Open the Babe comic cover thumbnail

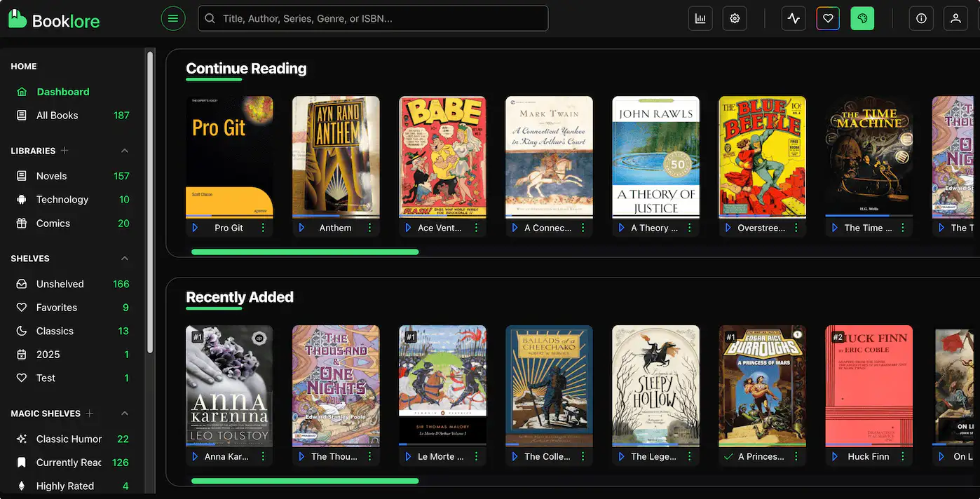pyautogui.click(x=442, y=156)
